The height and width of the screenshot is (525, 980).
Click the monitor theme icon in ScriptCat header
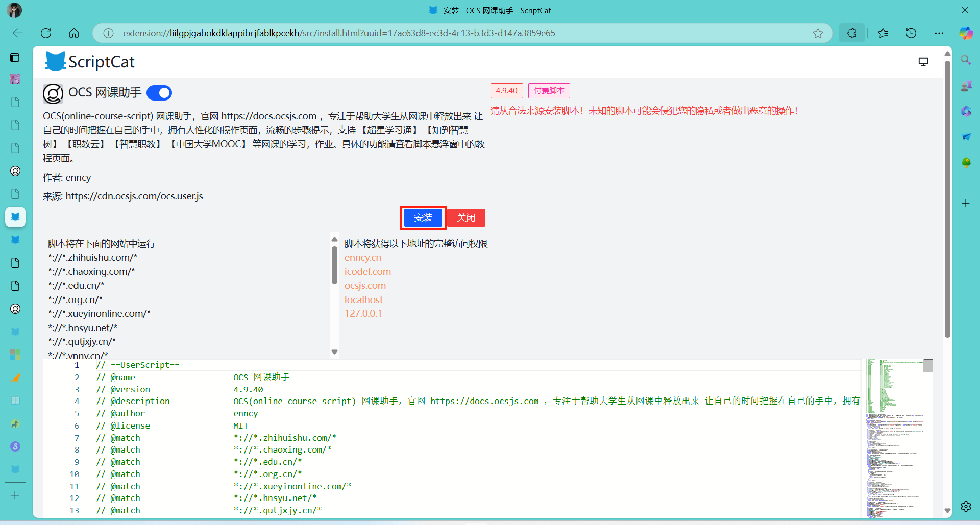923,62
